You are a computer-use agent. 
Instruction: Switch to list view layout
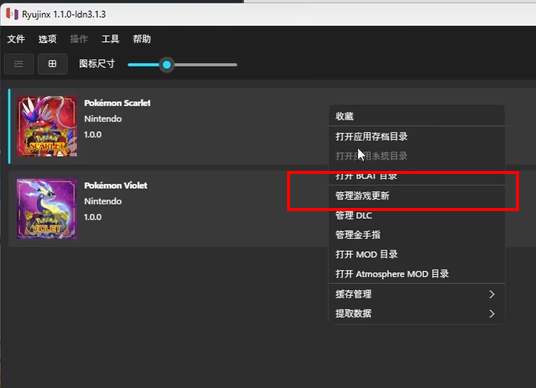point(19,64)
